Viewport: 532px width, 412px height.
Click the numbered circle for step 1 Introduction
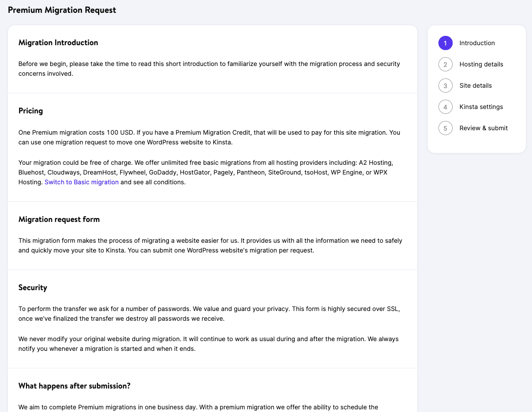point(445,43)
